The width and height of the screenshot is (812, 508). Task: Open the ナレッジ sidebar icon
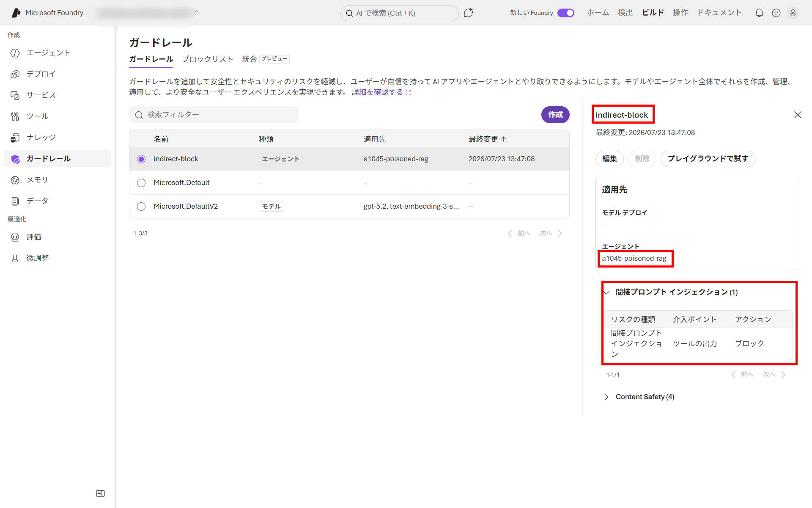[15, 138]
